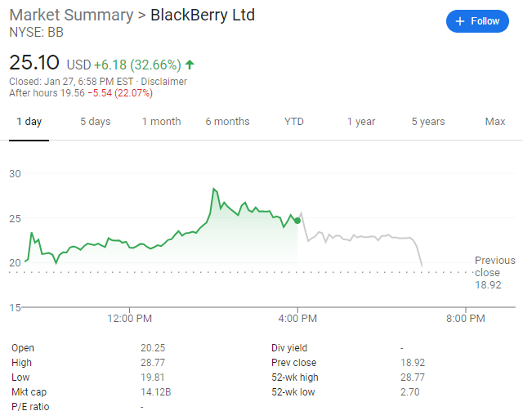Image resolution: width=523 pixels, height=420 pixels.
Task: Click the Follow button
Action: point(477,21)
